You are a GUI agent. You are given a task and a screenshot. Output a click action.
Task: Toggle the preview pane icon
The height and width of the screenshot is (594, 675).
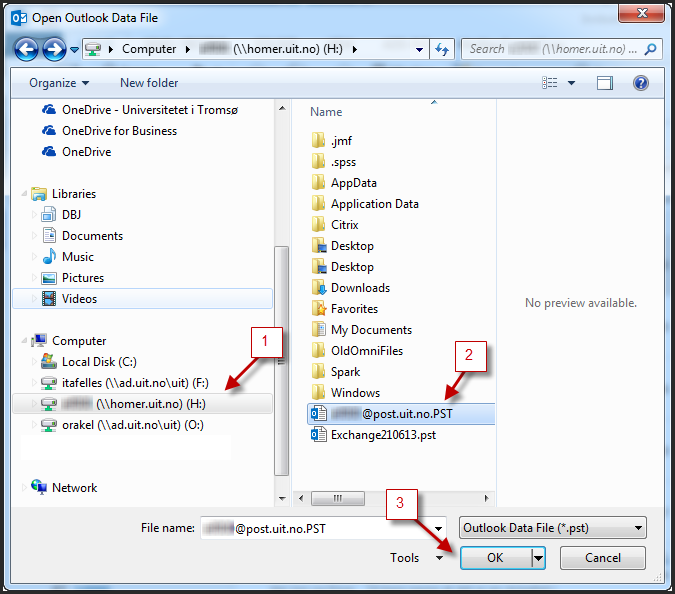pyautogui.click(x=604, y=84)
